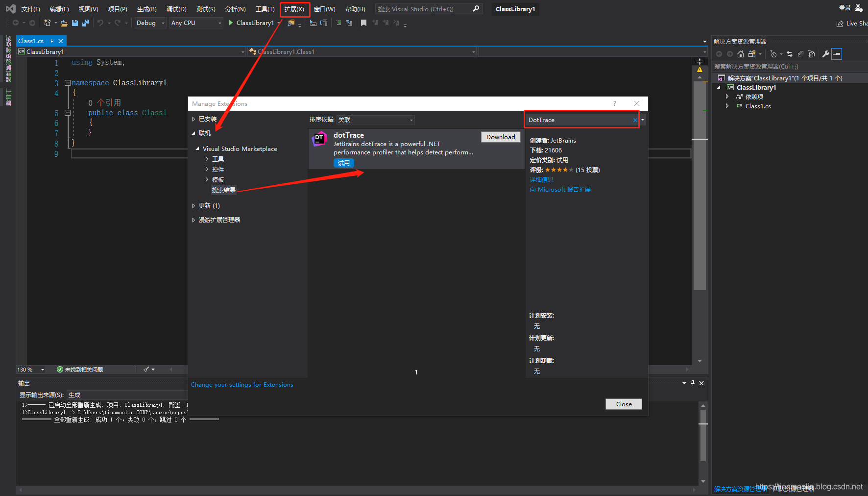The image size is (868, 496).
Task: Click the Uncomment selected lines icon
Action: [x=349, y=23]
